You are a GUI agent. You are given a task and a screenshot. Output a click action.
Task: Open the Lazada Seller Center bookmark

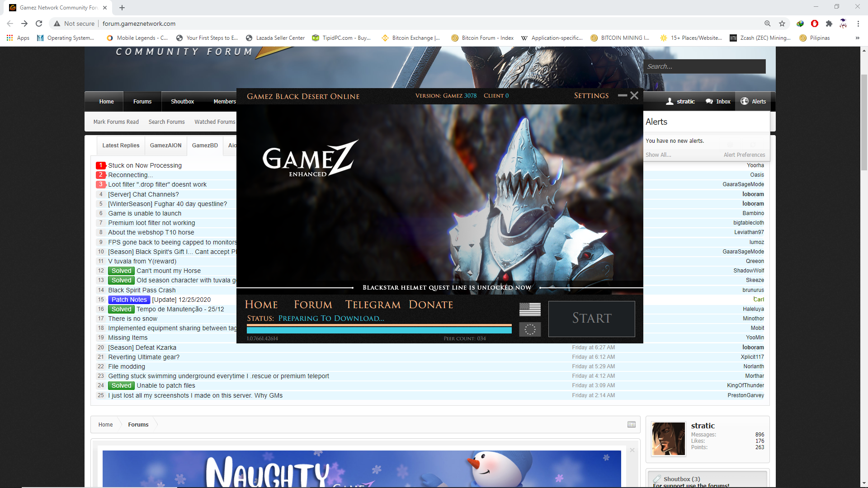pos(275,38)
